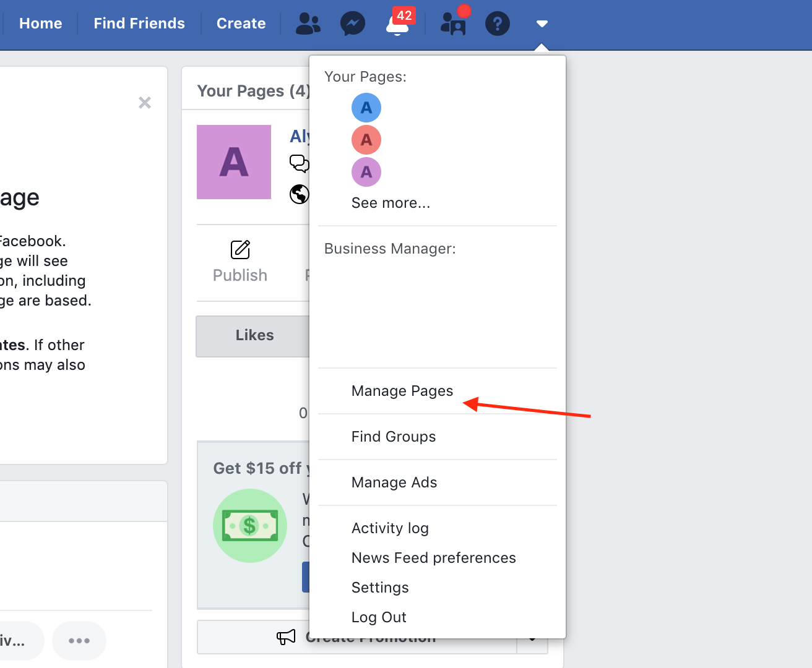Select the blue A page avatar

366,108
